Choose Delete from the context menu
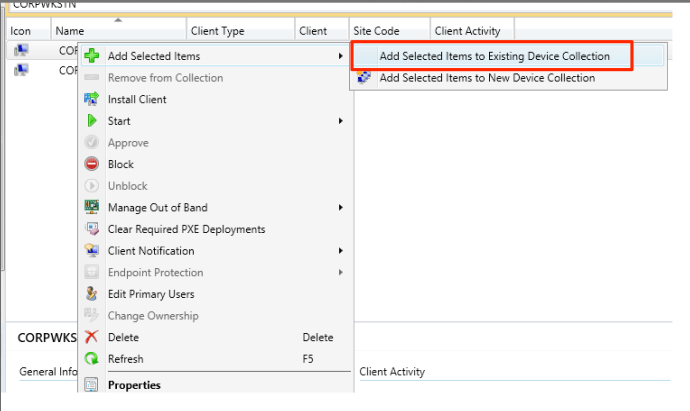Screen dimensions: 690x411 [x=215, y=337]
